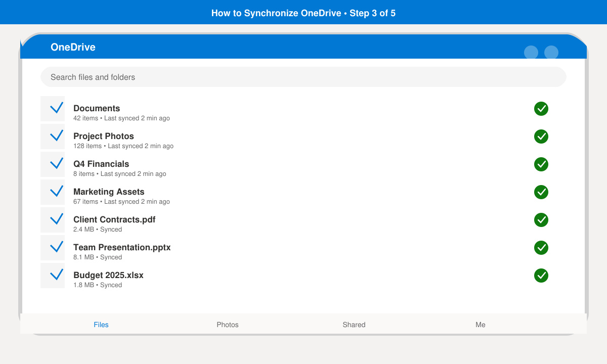607x364 pixels.
Task: Open the Photos tab
Action: (x=228, y=325)
